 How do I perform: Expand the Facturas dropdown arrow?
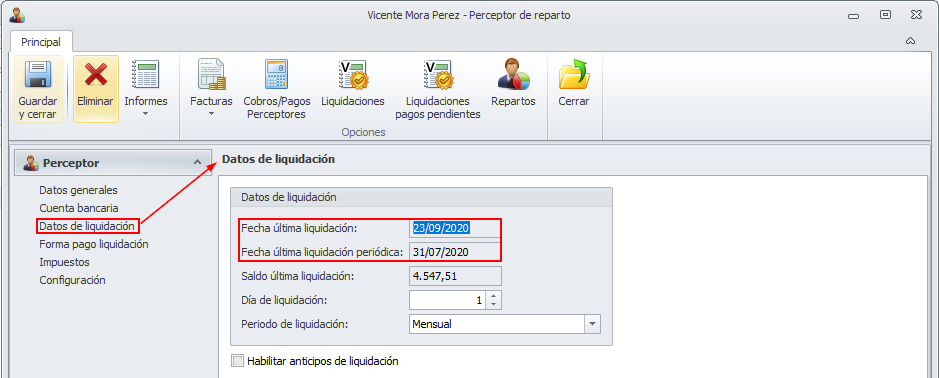211,114
